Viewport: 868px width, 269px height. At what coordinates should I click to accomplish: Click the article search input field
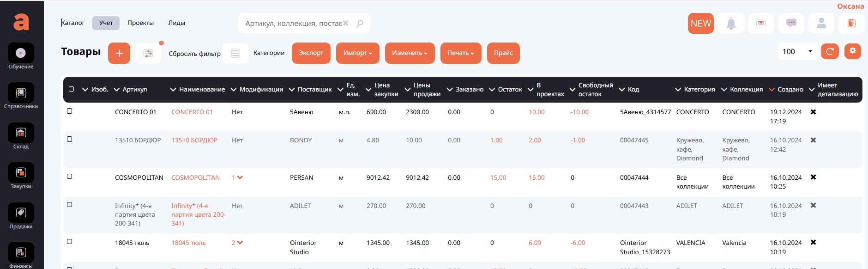click(x=293, y=24)
